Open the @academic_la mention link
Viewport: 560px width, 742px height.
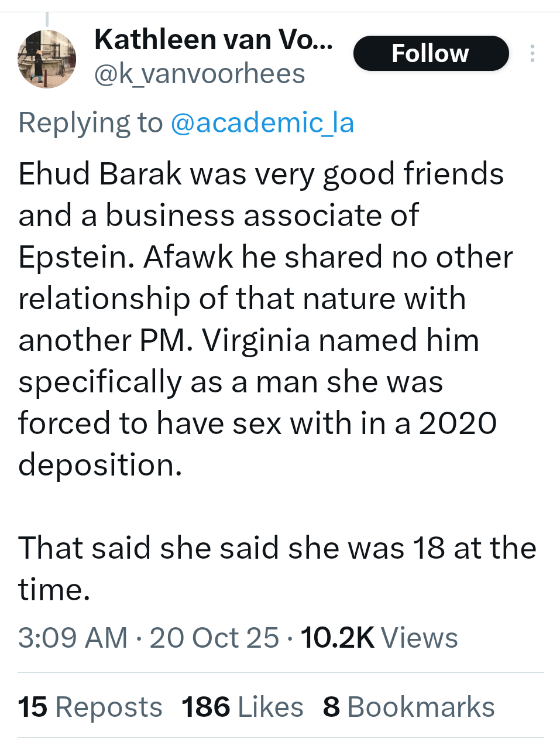click(262, 123)
